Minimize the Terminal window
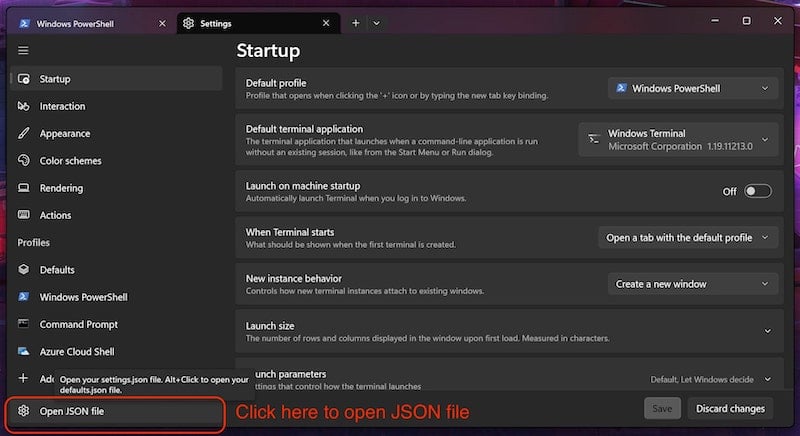Image resolution: width=800 pixels, height=436 pixels. [715, 21]
